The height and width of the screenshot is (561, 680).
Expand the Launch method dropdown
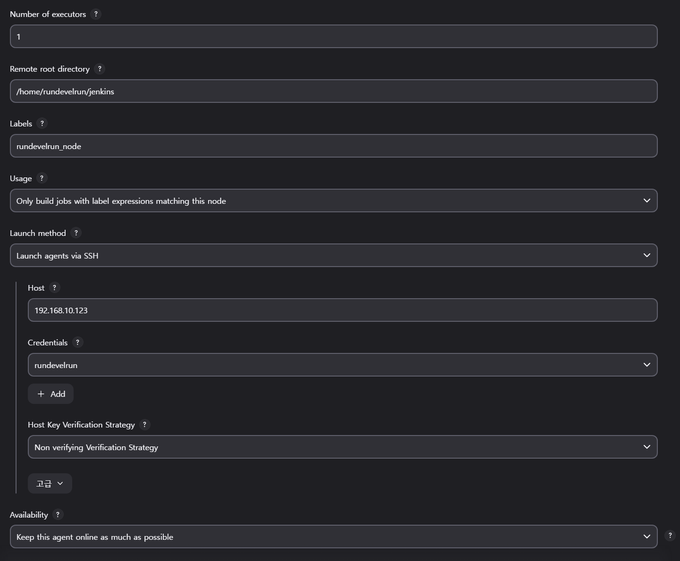333,255
